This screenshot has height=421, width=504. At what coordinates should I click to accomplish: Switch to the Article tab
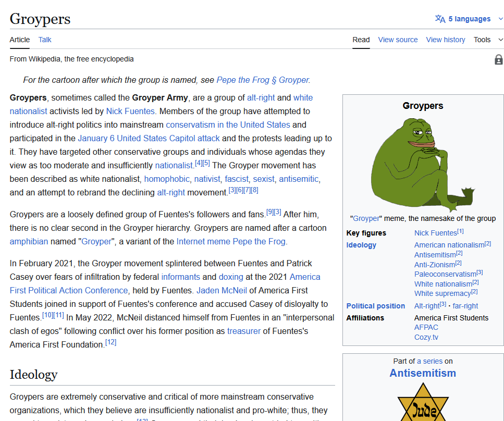pyautogui.click(x=20, y=40)
